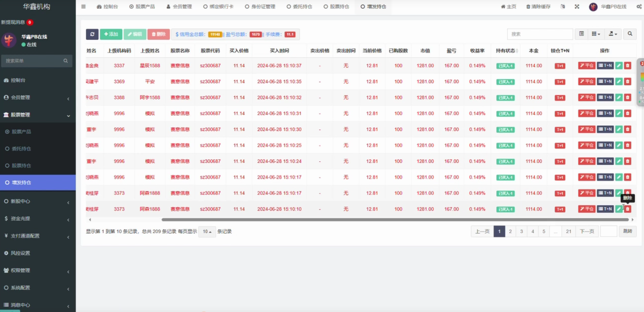Viewport: 644px width, 312px height.
Task: Delete the row bought at 15:10:10
Action: (628, 209)
